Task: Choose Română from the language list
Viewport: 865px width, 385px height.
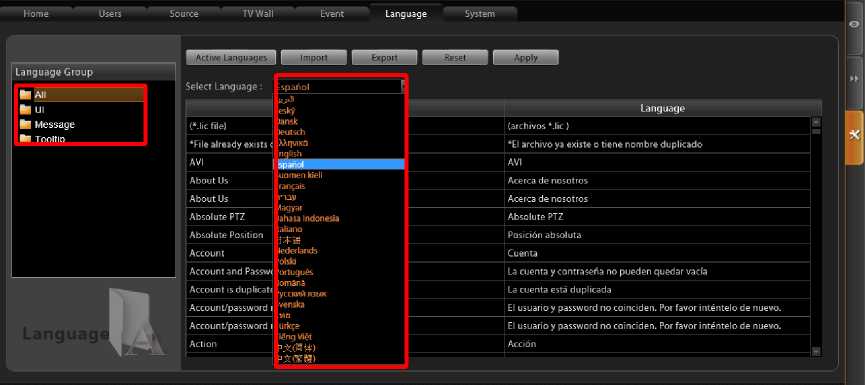Action: [x=340, y=282]
